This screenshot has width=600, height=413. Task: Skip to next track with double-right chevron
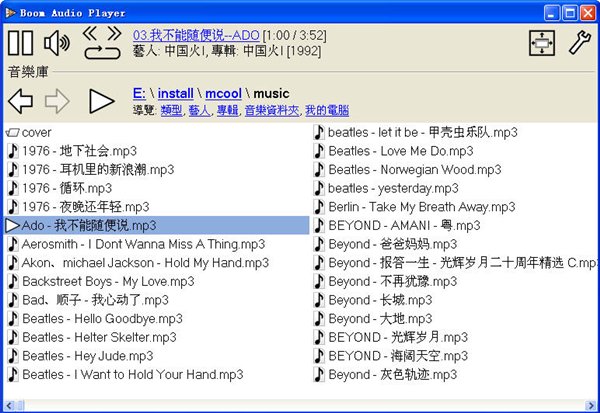[x=114, y=33]
